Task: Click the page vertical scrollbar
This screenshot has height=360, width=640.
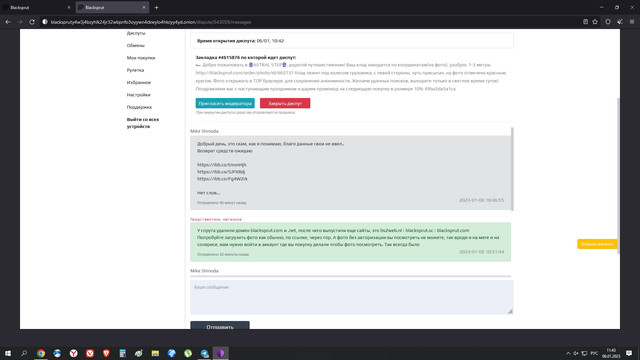Action: (618, 176)
